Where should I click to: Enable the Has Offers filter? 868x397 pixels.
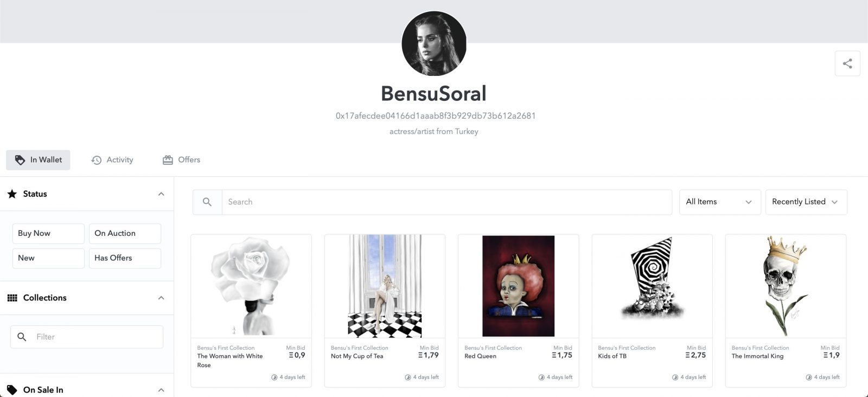125,258
